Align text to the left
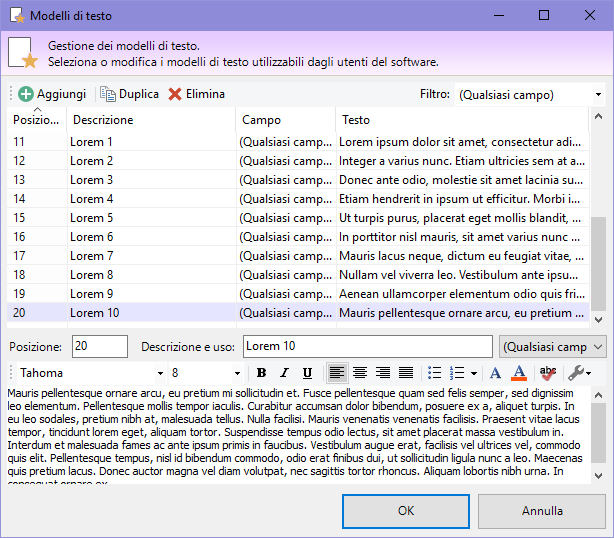Viewport: 614px width, 538px height. point(338,373)
